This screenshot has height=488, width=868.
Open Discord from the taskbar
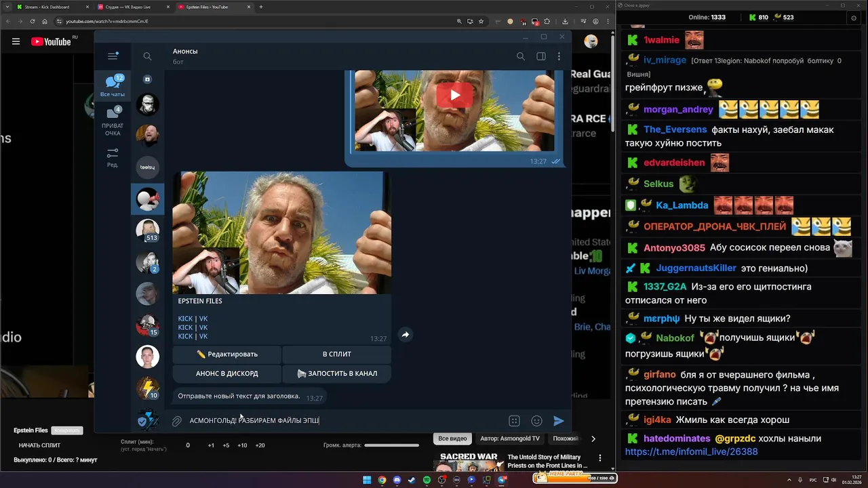click(397, 480)
